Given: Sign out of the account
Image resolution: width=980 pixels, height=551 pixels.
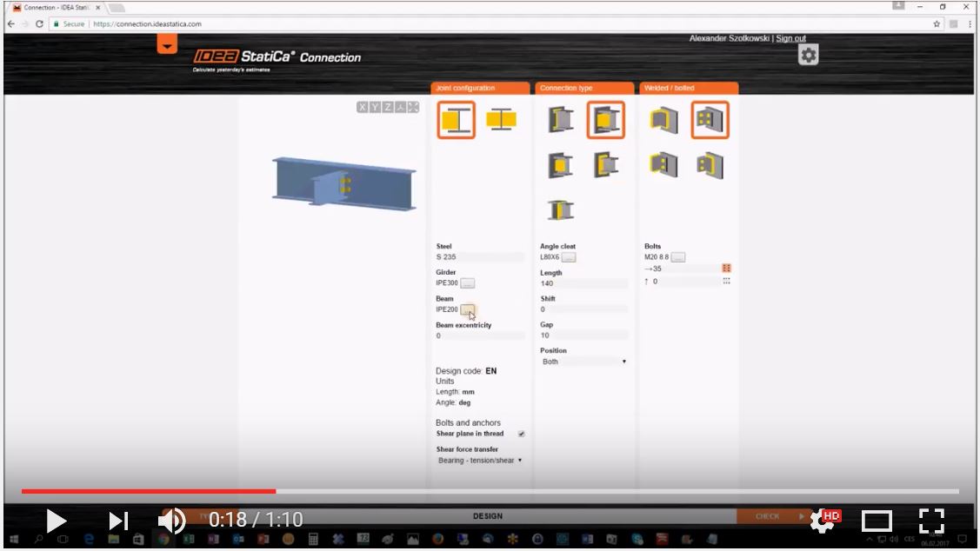Looking at the screenshot, I should pyautogui.click(x=790, y=38).
